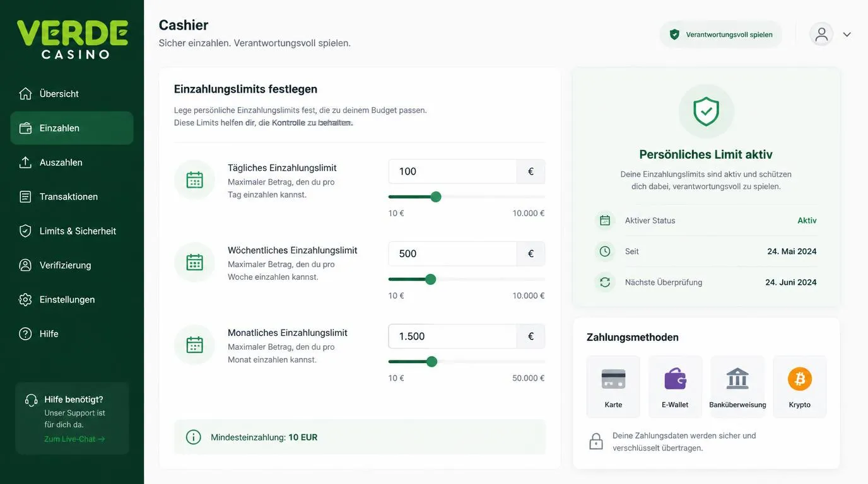This screenshot has width=868, height=484.
Task: Click the Limits & Sicherheit shield icon
Action: (25, 231)
